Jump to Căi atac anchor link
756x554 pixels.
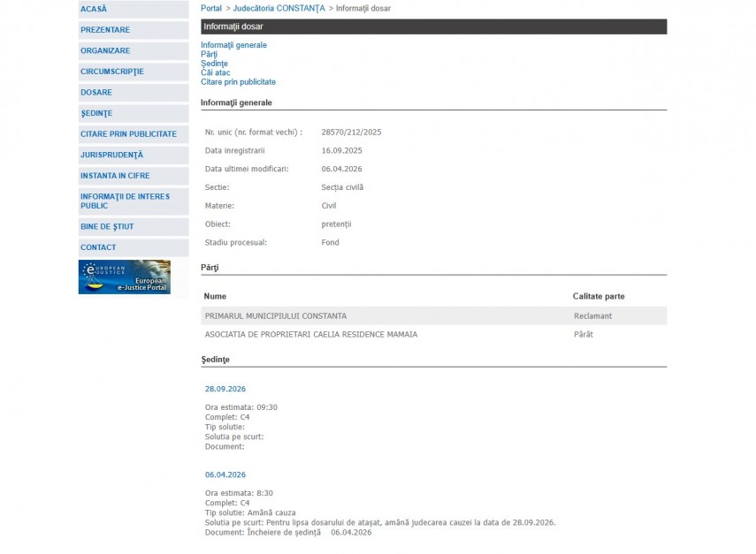[215, 73]
